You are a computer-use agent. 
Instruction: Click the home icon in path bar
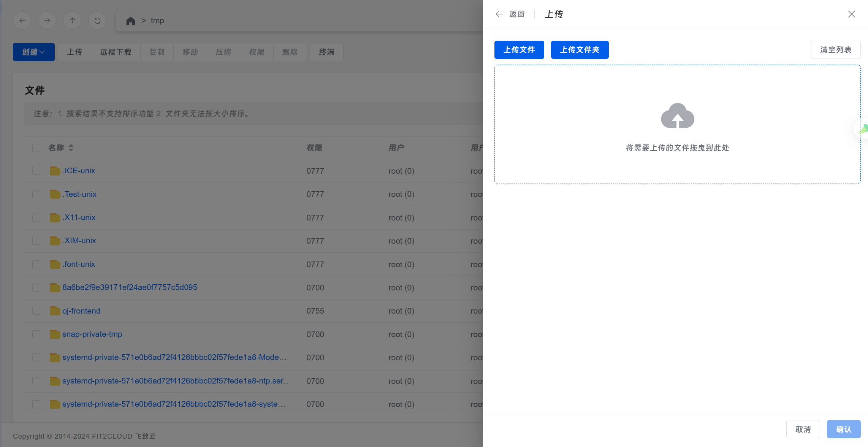click(x=130, y=21)
